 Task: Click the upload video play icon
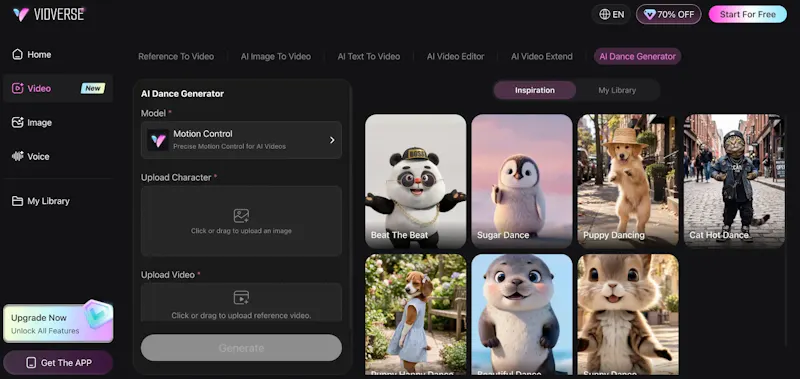pos(241,297)
